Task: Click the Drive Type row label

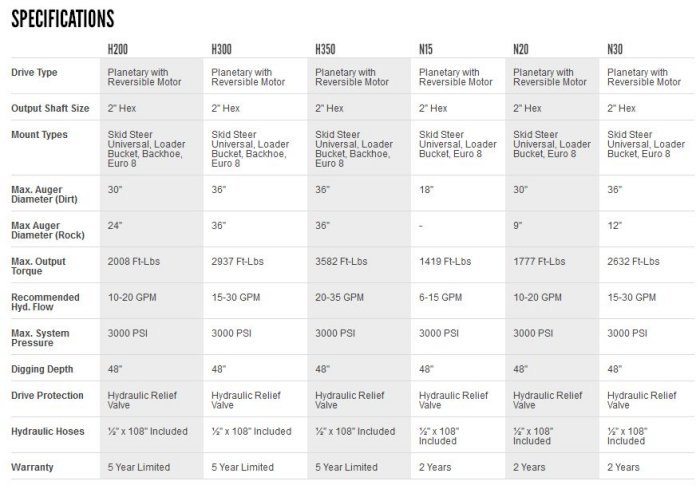Action: 34,73
